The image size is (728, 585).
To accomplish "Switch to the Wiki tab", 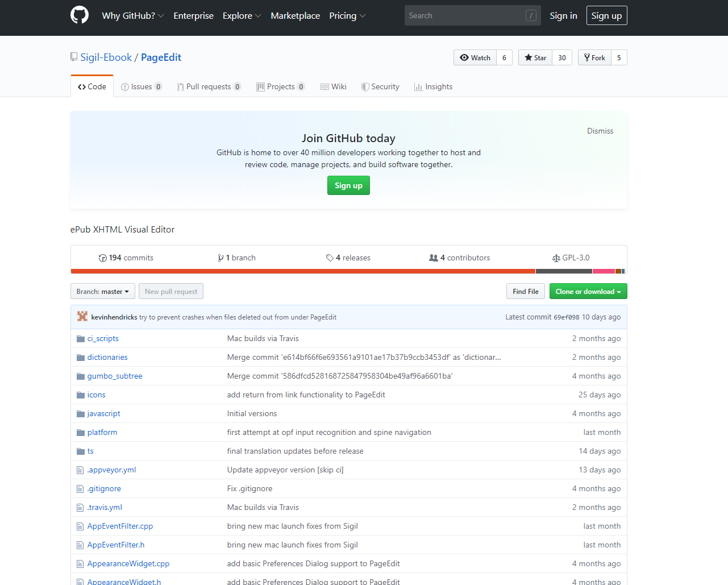I will click(x=334, y=86).
